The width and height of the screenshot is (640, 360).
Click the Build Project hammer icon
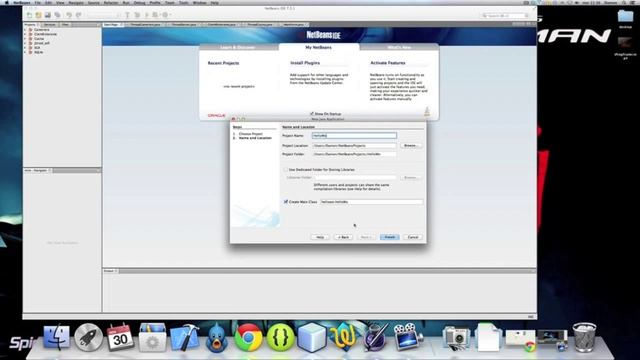127,15
